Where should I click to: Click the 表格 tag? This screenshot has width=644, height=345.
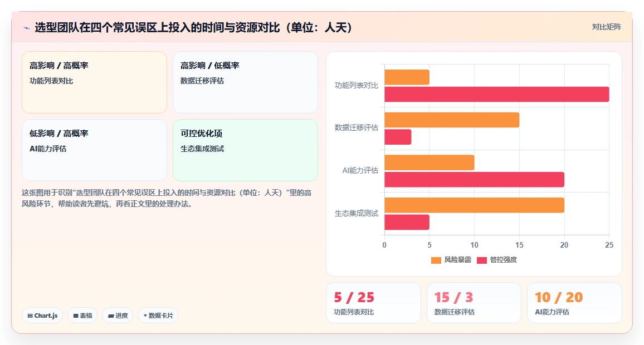click(82, 316)
